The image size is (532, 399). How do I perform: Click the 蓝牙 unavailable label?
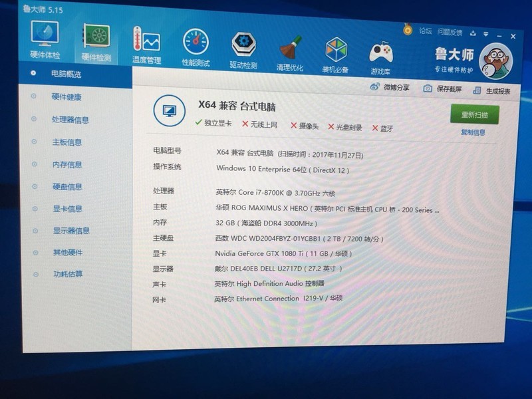382,128
